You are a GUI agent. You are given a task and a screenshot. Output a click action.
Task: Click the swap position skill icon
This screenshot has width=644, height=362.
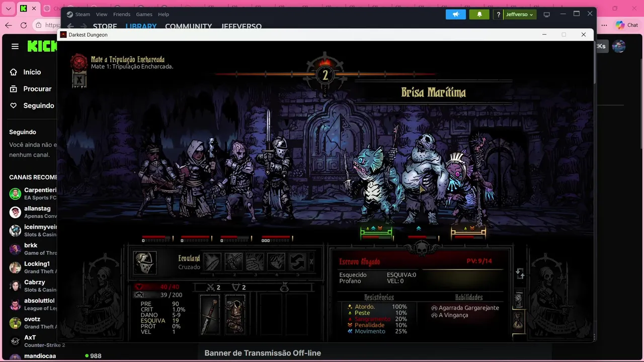[297, 262]
